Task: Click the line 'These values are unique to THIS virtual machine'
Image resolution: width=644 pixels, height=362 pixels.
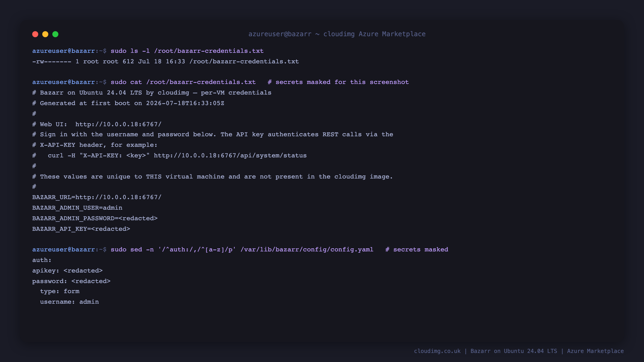Action: pyautogui.click(x=212, y=176)
